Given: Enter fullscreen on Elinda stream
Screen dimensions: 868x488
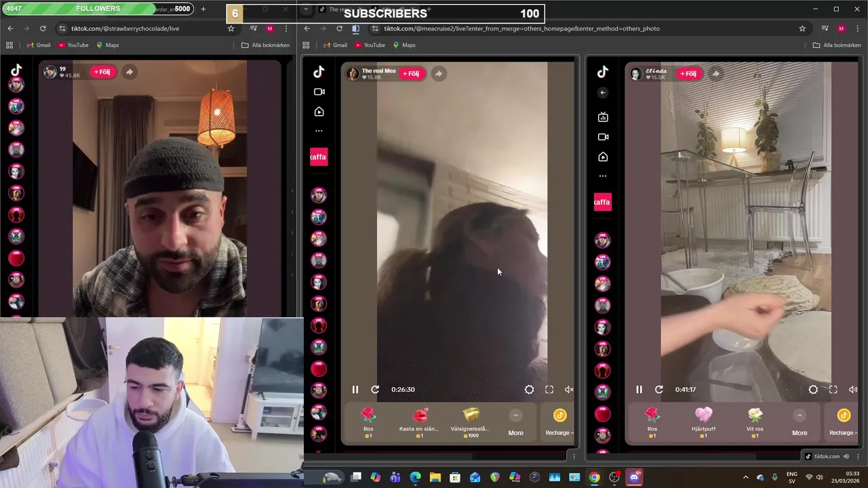Looking at the screenshot, I should pyautogui.click(x=833, y=390).
